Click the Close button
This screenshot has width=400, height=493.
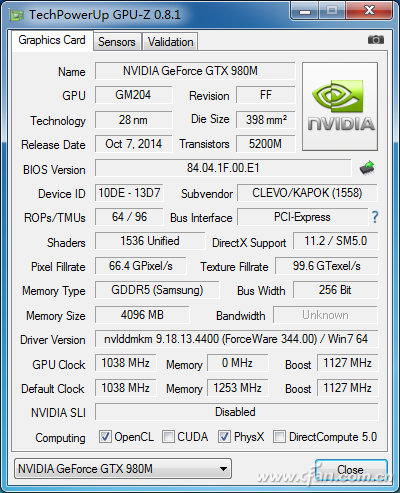(x=350, y=469)
